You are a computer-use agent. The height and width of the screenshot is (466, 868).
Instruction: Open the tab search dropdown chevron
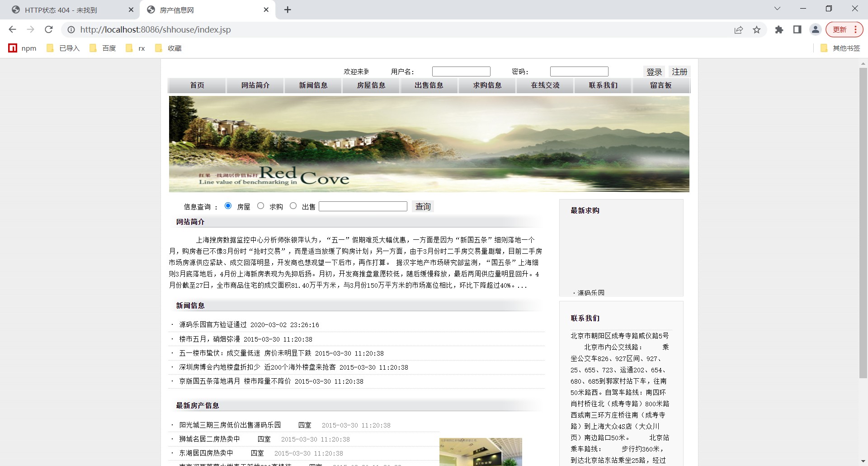coord(778,8)
